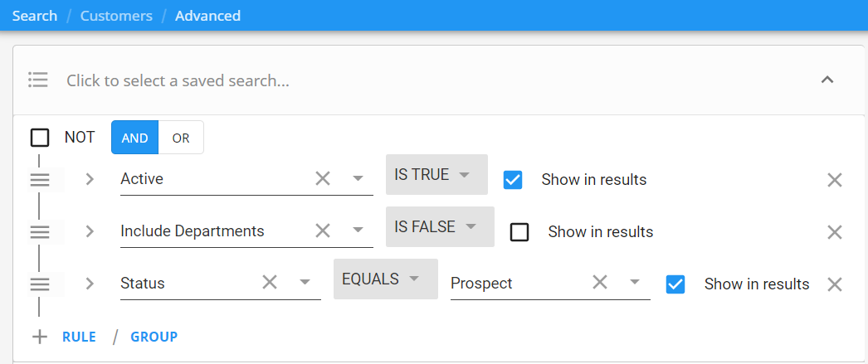The image size is (868, 364).
Task: Clear the Include Departments field selection
Action: click(323, 231)
